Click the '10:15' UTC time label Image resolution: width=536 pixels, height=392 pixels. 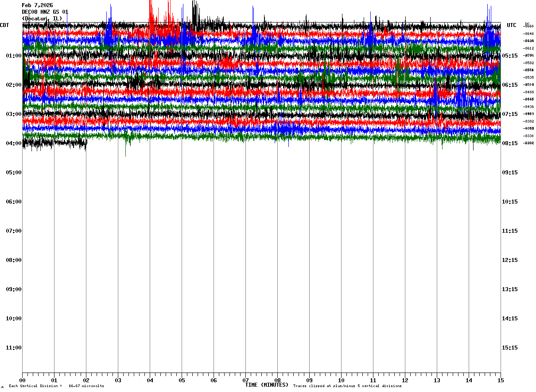tap(510, 202)
